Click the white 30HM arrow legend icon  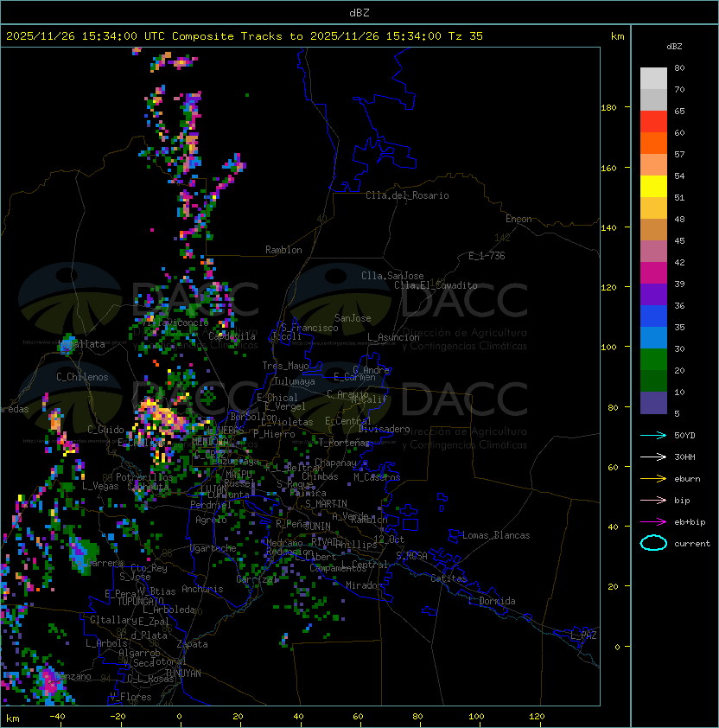tap(653, 457)
